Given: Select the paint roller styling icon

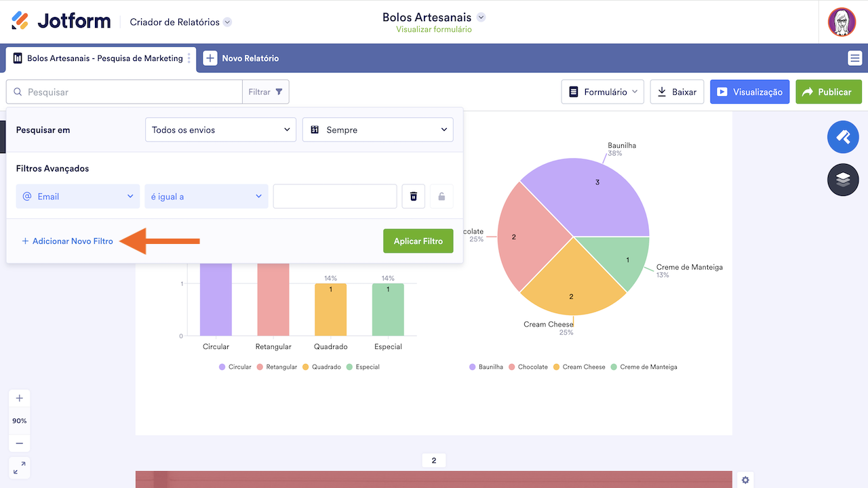Looking at the screenshot, I should coord(843,137).
